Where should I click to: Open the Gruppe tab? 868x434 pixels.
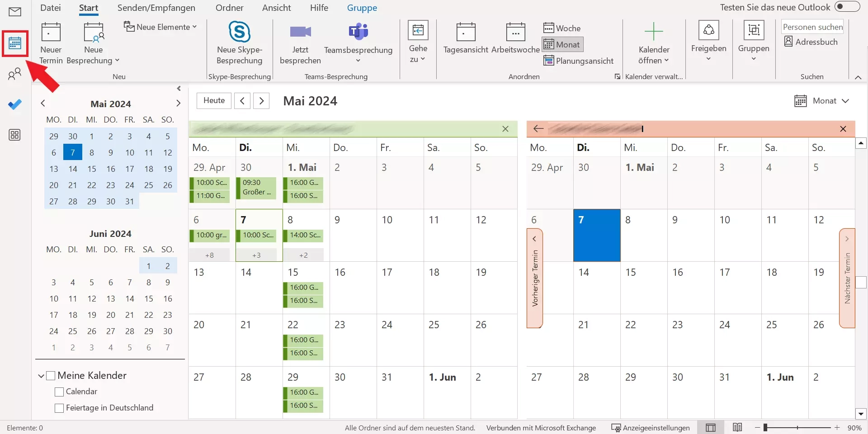click(362, 8)
